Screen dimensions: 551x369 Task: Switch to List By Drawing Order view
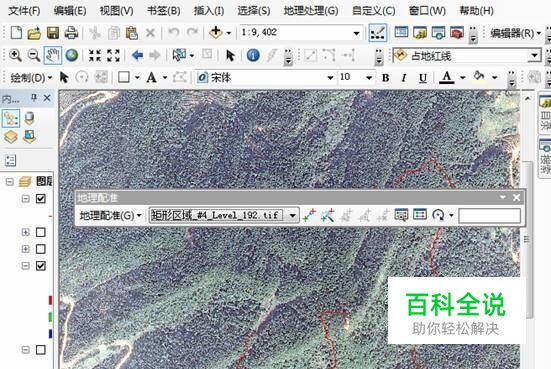11,118
